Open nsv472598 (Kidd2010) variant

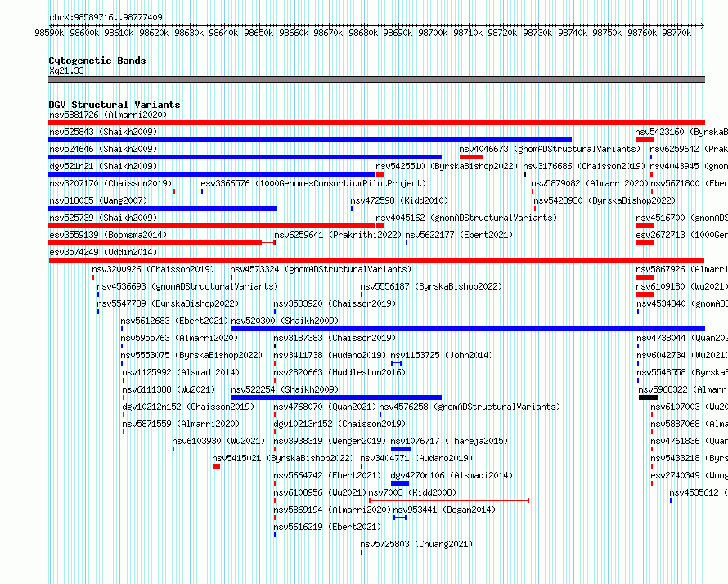point(399,200)
